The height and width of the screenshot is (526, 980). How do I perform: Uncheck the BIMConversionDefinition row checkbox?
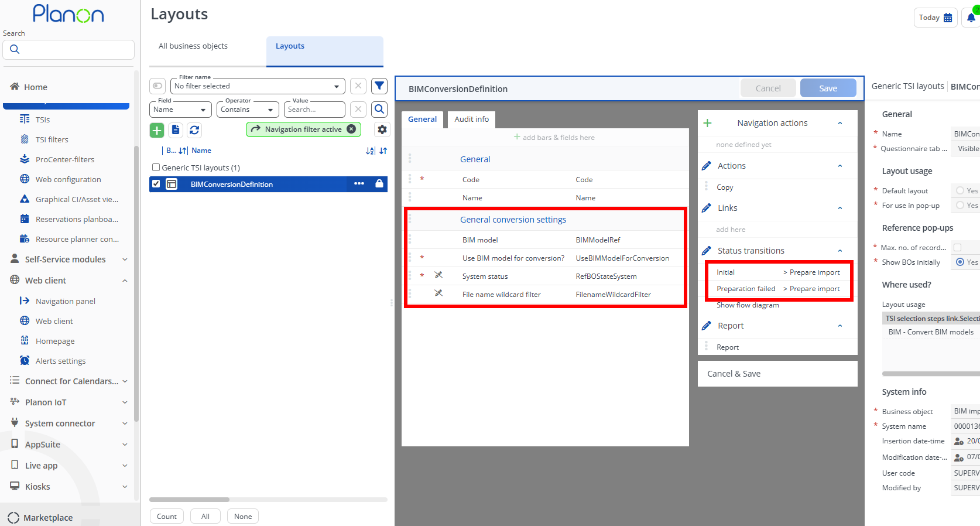(x=156, y=184)
